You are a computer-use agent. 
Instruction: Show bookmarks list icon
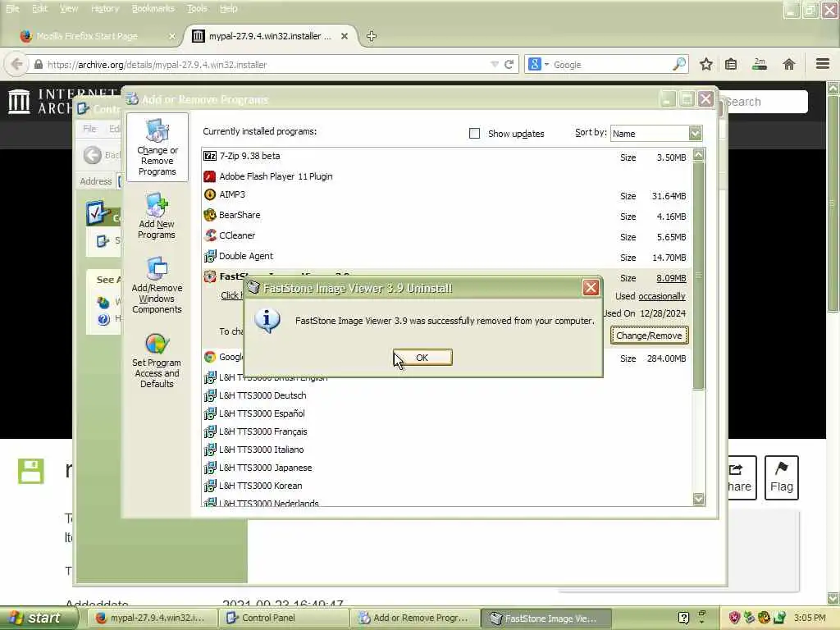731,64
